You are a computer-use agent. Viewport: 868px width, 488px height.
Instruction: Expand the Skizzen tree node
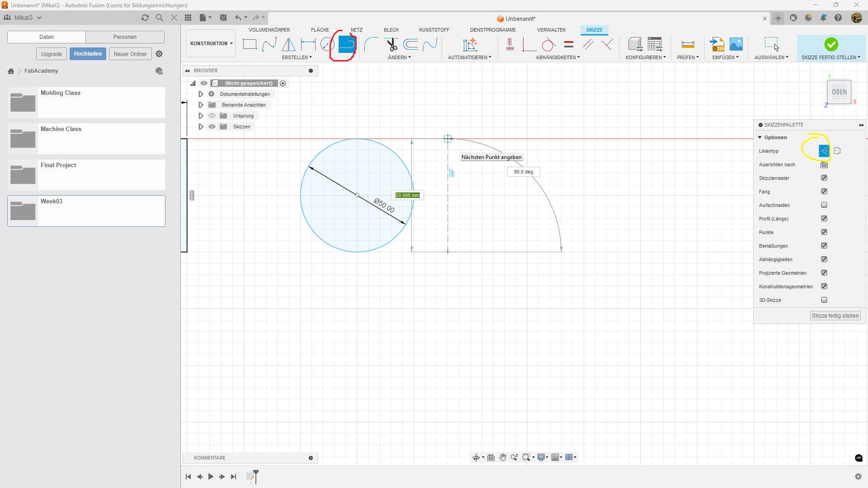point(201,127)
